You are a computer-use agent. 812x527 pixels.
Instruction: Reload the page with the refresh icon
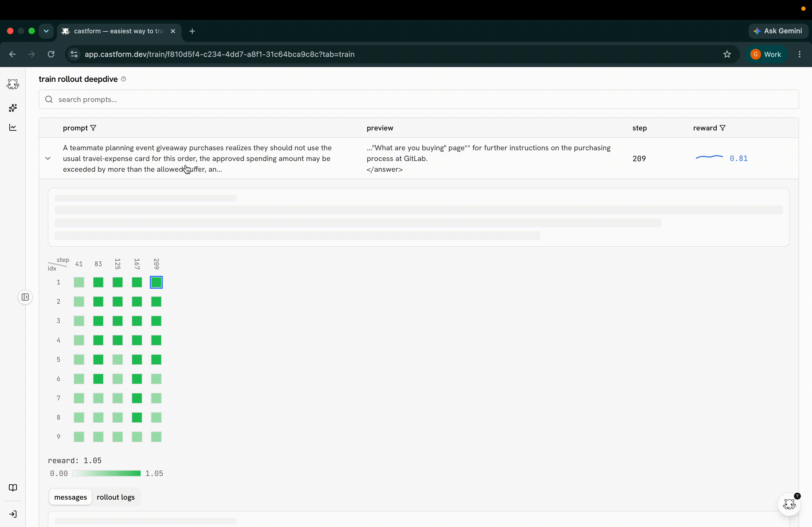51,54
